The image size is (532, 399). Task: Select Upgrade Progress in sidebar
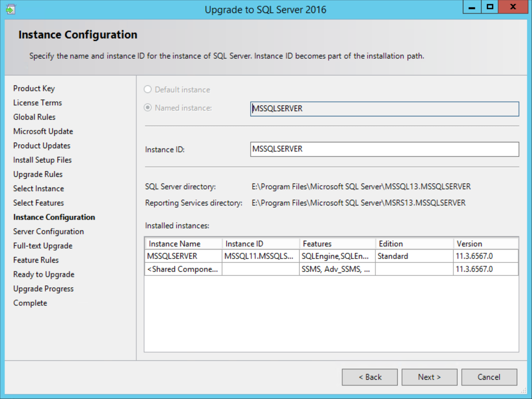(x=43, y=289)
